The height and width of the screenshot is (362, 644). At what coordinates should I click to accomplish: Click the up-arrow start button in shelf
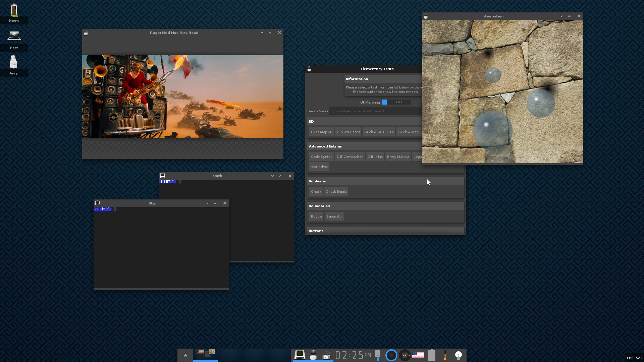185,355
